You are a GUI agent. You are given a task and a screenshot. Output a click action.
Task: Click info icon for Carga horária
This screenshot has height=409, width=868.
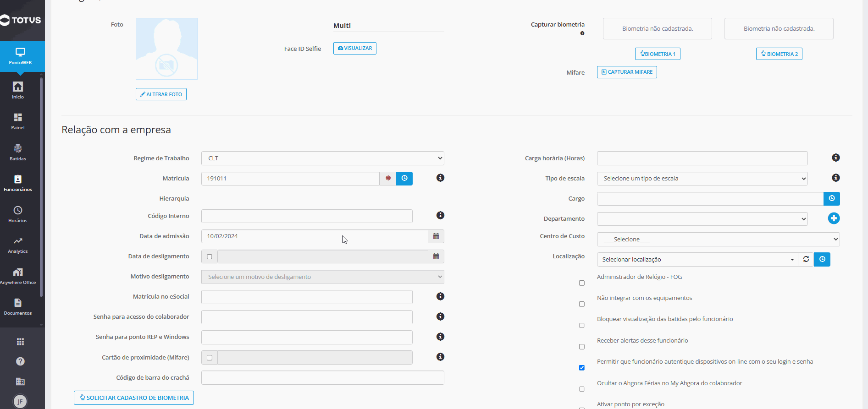(836, 158)
